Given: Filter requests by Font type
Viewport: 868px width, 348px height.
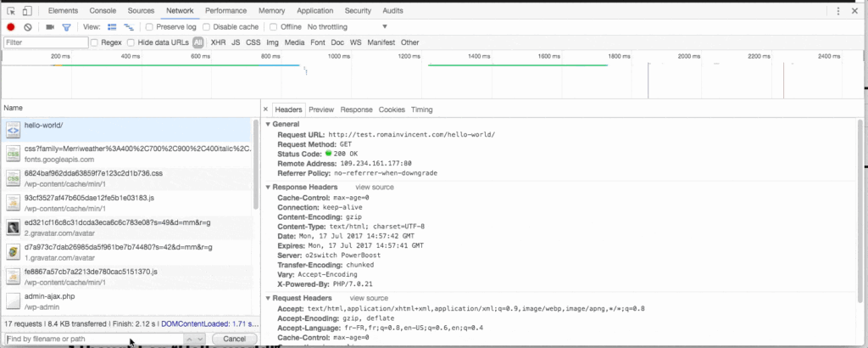Looking at the screenshot, I should click(x=318, y=42).
